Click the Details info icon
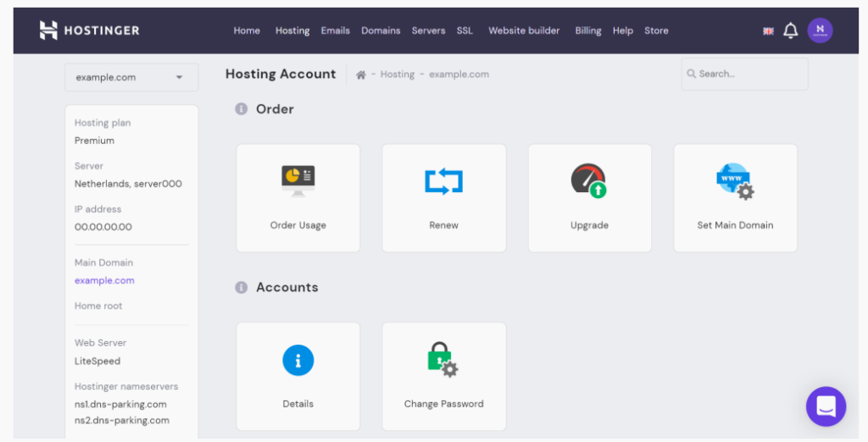Image resolution: width=868 pixels, height=442 pixels. tap(298, 360)
